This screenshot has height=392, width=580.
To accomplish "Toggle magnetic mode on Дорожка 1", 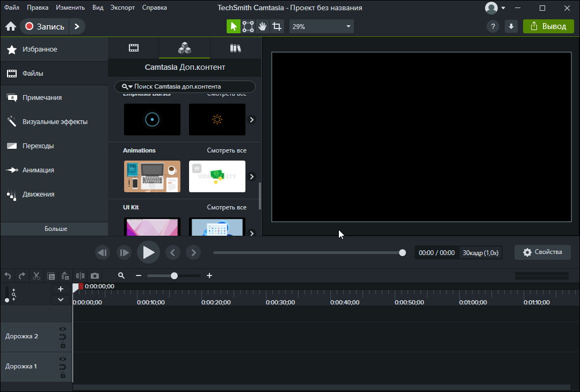I will (62, 367).
